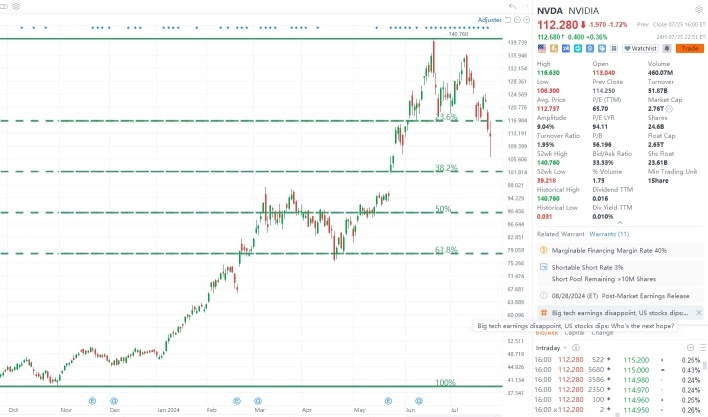Click the settings gear icon at top left
708x417 pixels.
(x=16, y=6)
